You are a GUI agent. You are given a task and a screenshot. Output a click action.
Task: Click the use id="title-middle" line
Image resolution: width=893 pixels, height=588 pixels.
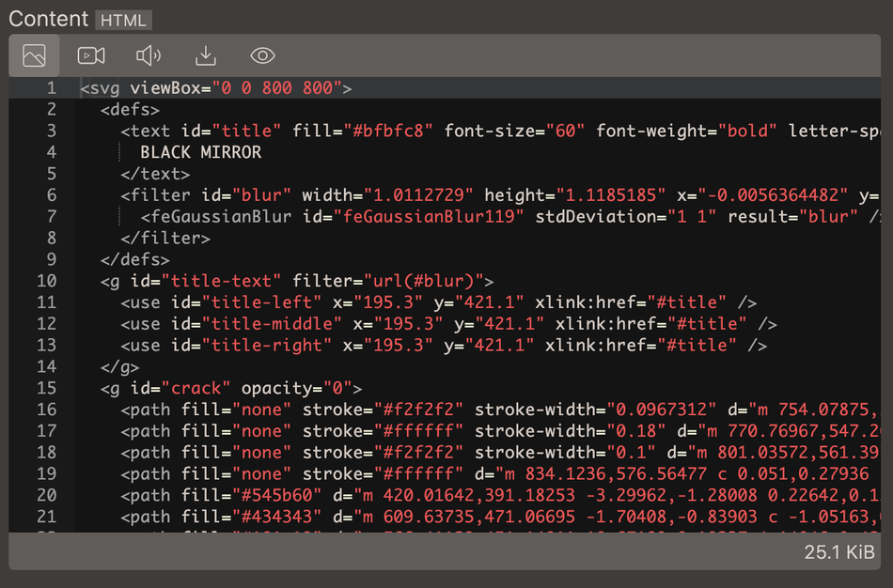point(448,324)
